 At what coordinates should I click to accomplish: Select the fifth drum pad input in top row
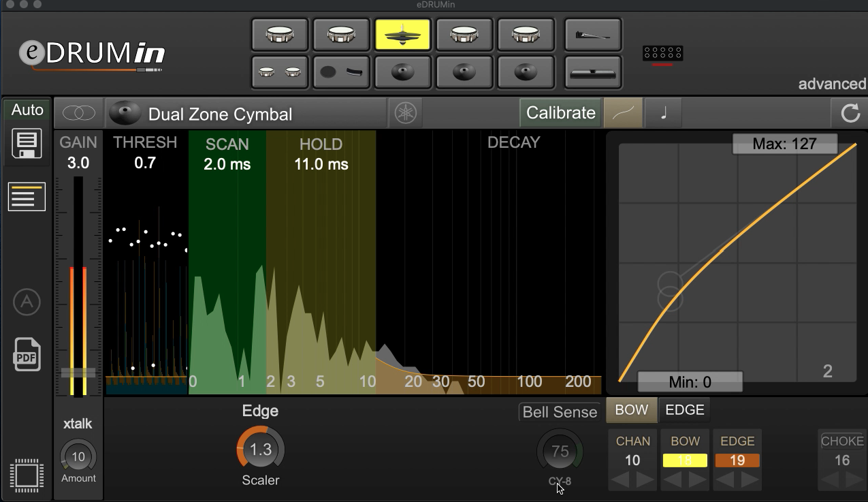525,35
